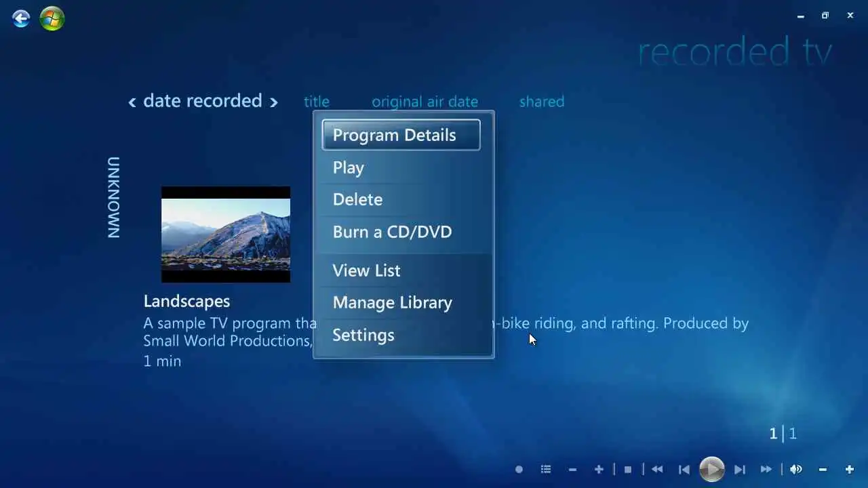868x488 pixels.
Task: Lower volume with minus beside speaker
Action: 823,469
